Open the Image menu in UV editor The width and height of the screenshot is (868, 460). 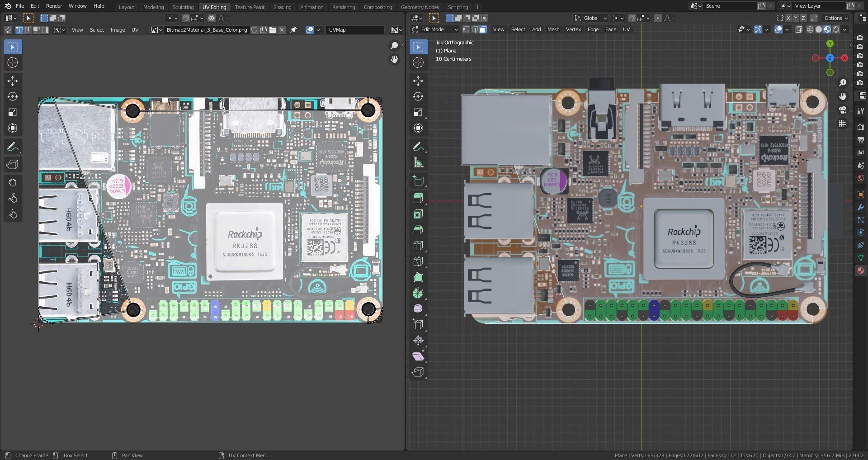click(x=118, y=30)
